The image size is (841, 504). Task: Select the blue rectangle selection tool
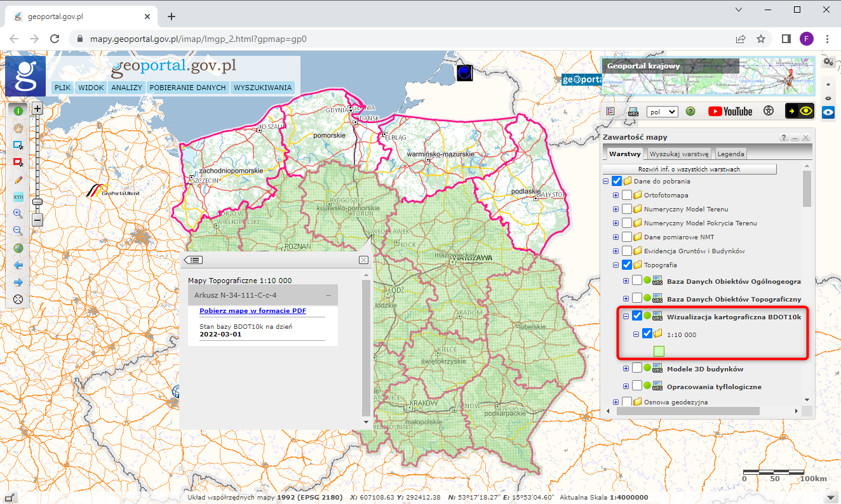coord(18,145)
